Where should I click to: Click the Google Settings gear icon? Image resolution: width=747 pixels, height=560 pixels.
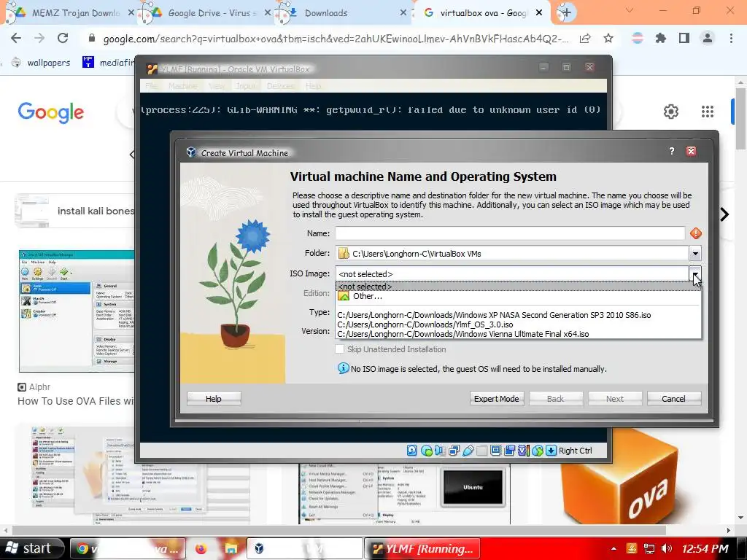click(x=671, y=112)
